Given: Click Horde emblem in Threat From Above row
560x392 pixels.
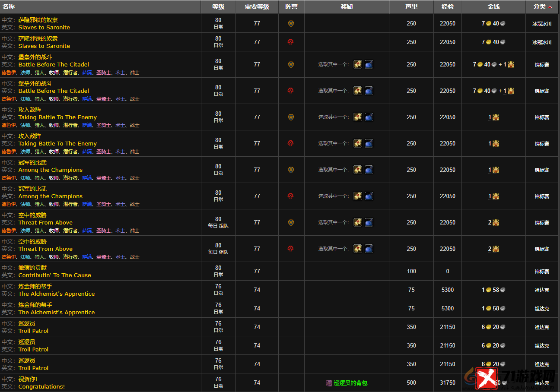Looking at the screenshot, I should coord(291,249).
